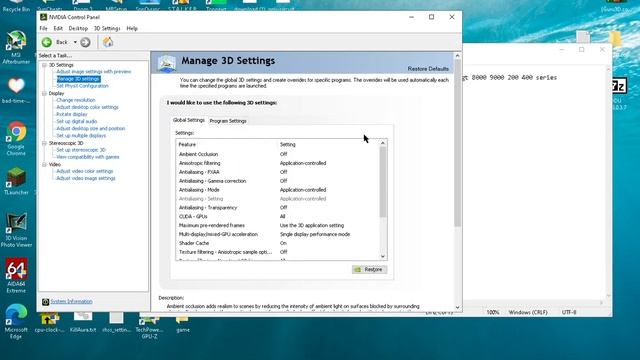Click the 100% zoom in Notepad status bar
This screenshot has width=640, height=360.
[493, 312]
